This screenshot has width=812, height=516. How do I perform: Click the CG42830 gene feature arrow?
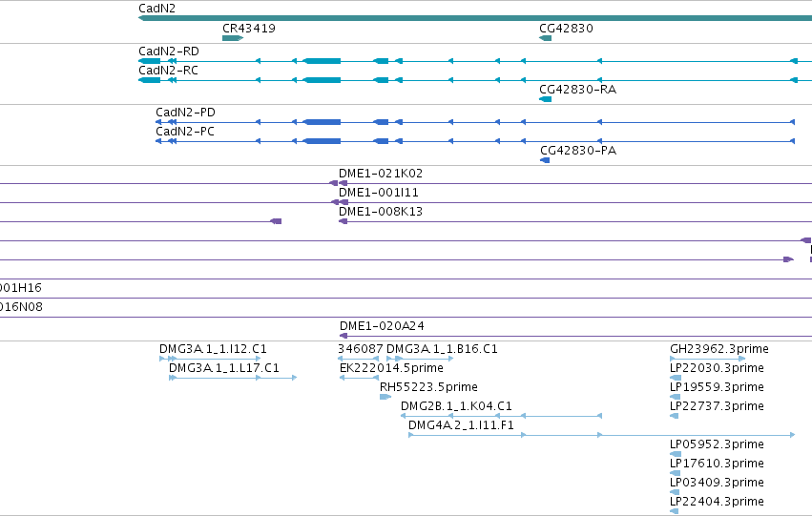pos(545,38)
